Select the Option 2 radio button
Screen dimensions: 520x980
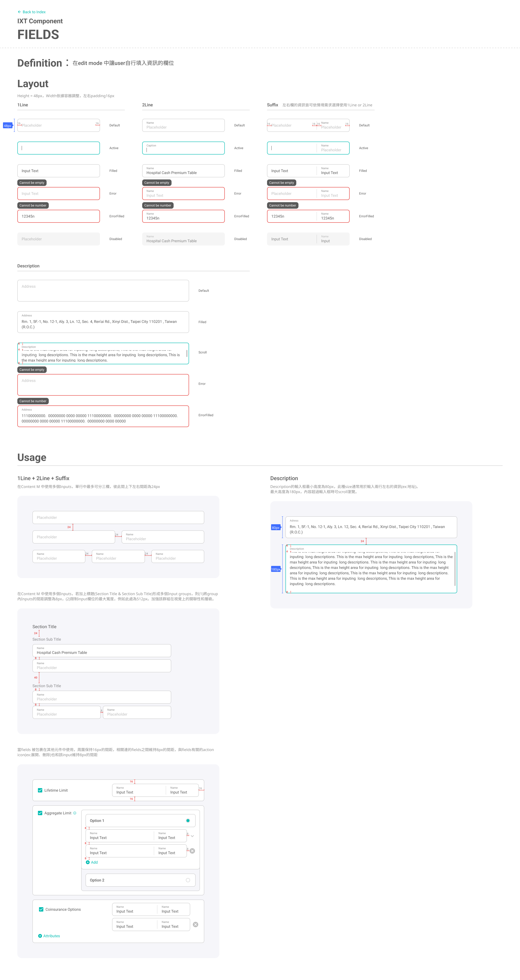pos(188,880)
